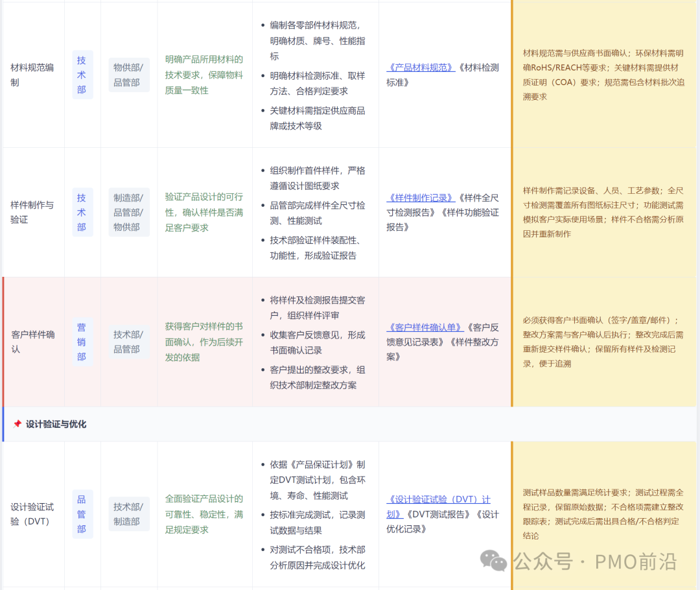700x590 pixels.
Task: Select the 设计验证试验（DVT）row title
Action: 32,514
